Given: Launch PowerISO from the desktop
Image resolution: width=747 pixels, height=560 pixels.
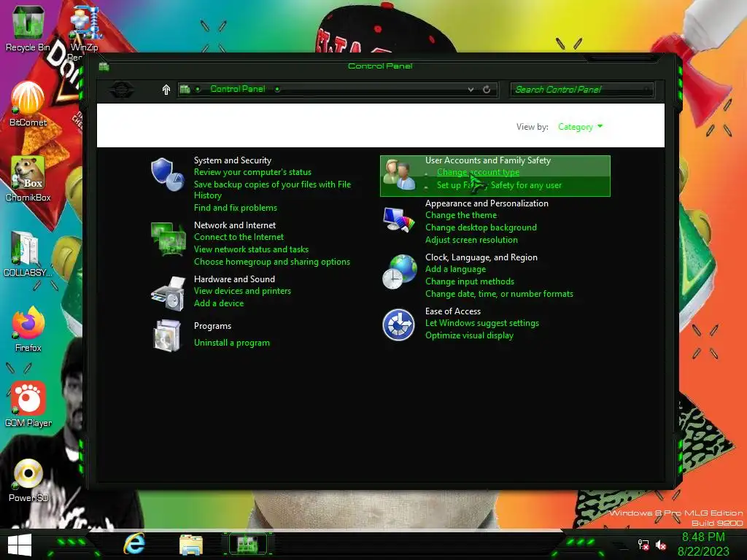Looking at the screenshot, I should (28, 480).
